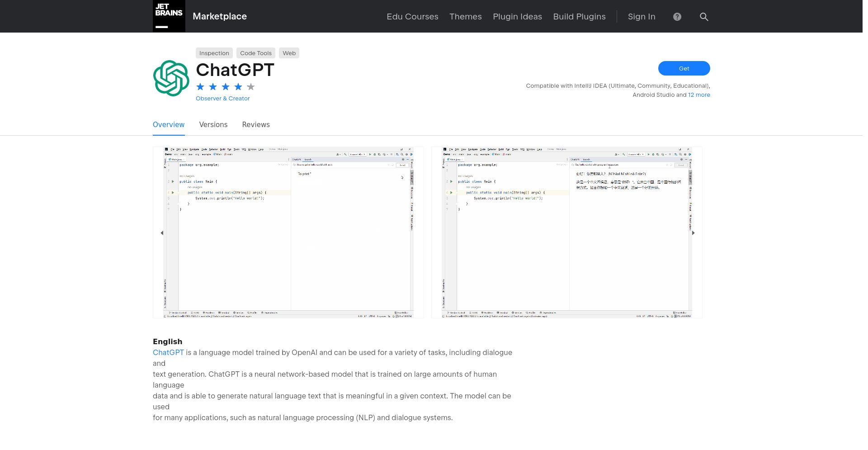Open Edu Courses in the header

click(x=412, y=17)
